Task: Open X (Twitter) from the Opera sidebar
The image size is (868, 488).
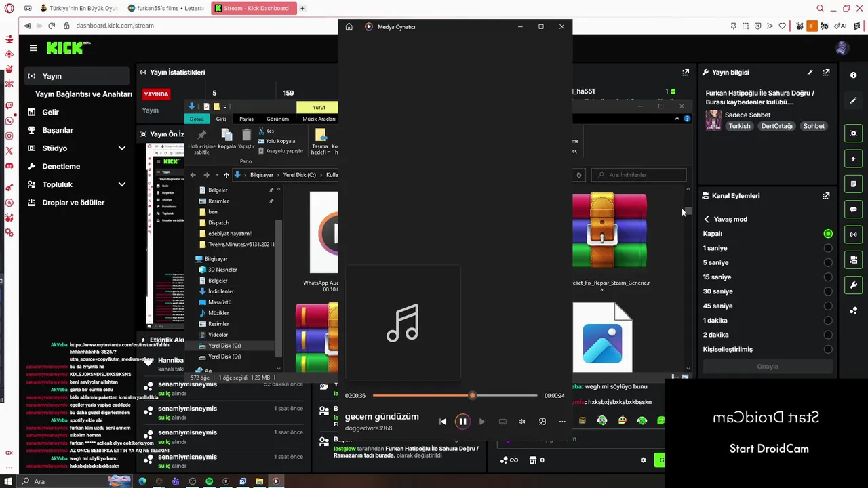Action: click(9, 150)
